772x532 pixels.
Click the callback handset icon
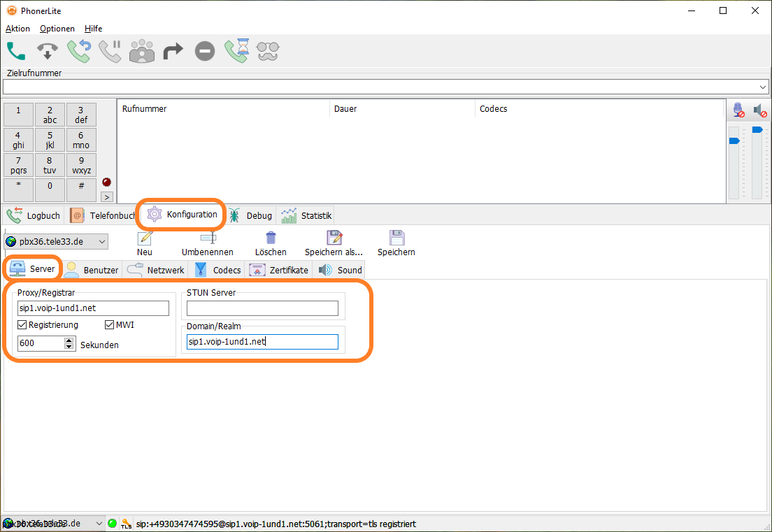(79, 51)
